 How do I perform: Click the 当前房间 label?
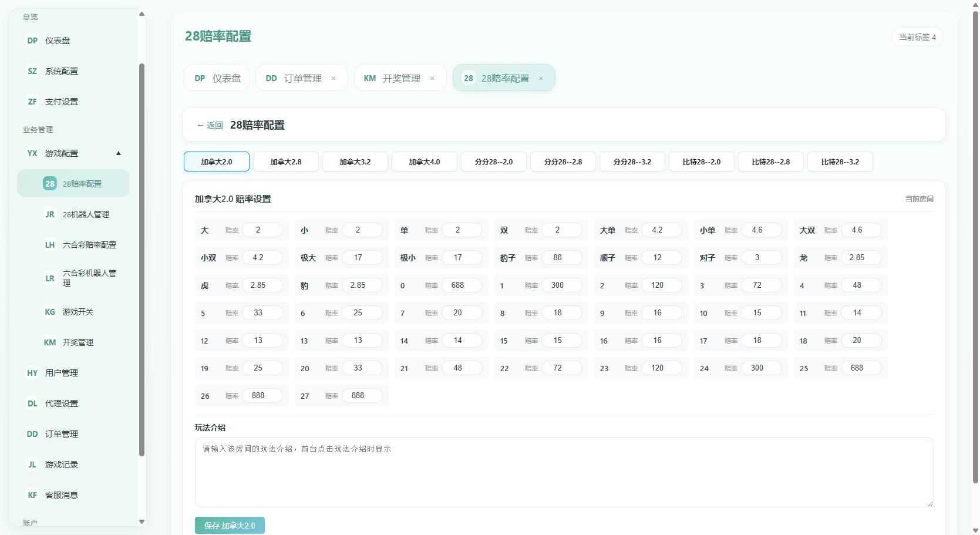pos(919,199)
